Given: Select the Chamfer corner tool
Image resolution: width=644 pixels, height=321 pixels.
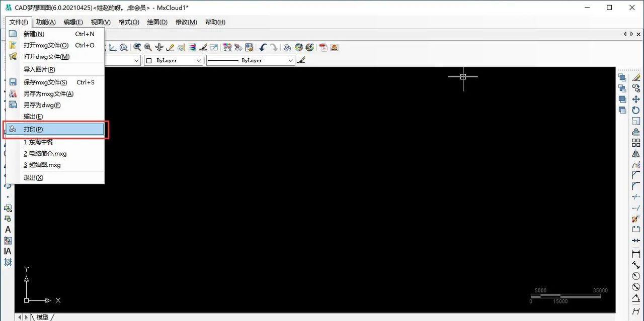Looking at the screenshot, I should coord(636,175).
